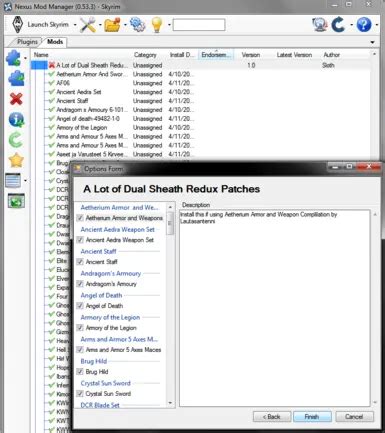
Task: Sort by the Endorsement column header
Action: pyautogui.click(x=216, y=55)
